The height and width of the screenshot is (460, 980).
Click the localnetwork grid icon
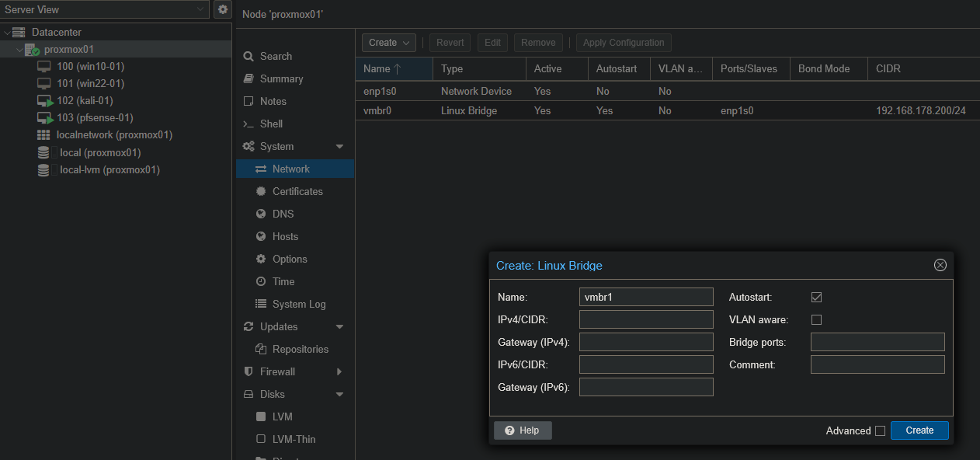coord(43,135)
